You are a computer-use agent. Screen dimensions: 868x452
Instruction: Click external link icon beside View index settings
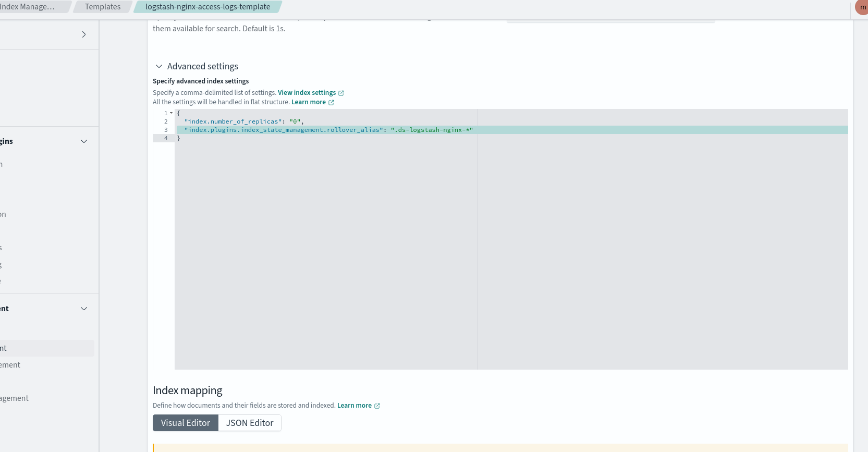click(341, 93)
